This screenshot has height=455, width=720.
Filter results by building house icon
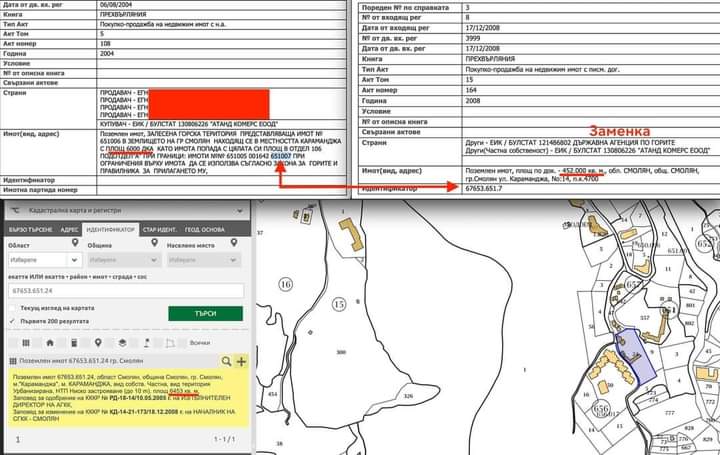coord(50,343)
